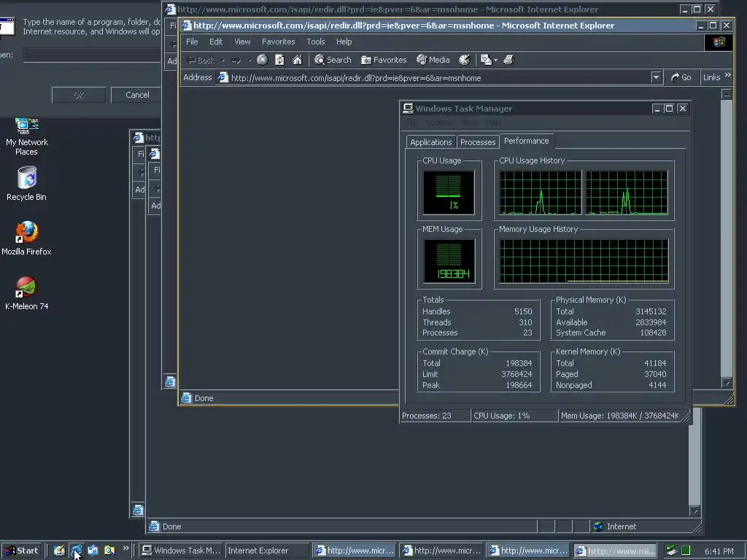The height and width of the screenshot is (560, 747).
Task: Open the Search pane in Internet Explorer
Action: 333,60
